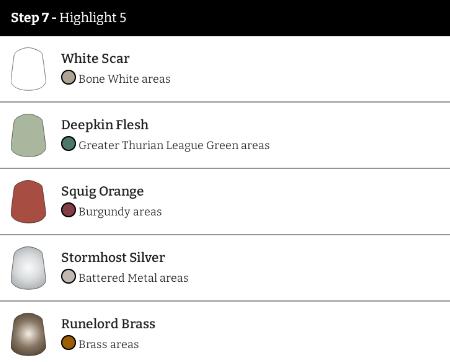Click the Deepkin Flesh paint pot icon
This screenshot has height=362, width=450.
28,135
